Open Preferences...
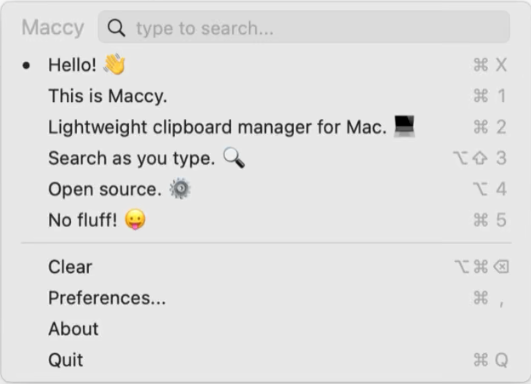Image resolution: width=531 pixels, height=384 pixels. click(266, 298)
